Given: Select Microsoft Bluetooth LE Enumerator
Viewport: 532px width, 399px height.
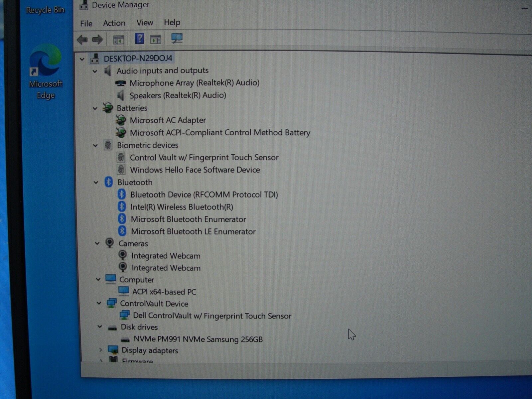Looking at the screenshot, I should [x=193, y=231].
